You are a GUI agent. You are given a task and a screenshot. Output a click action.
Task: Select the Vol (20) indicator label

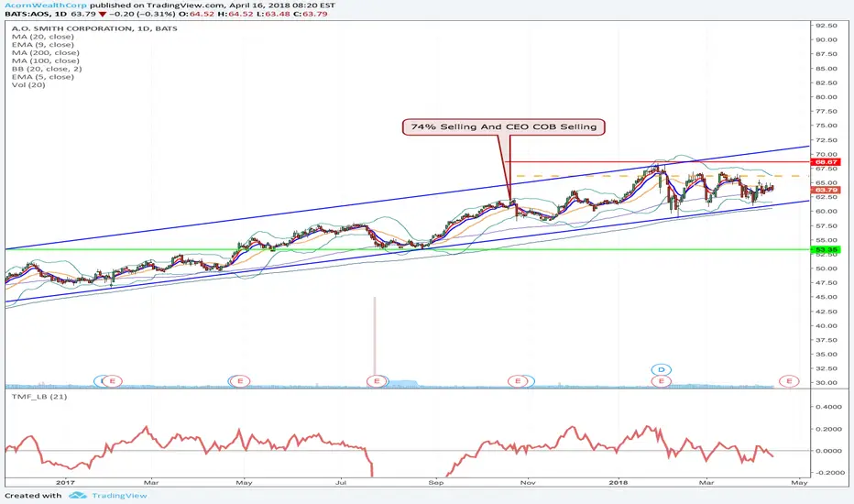coord(28,85)
